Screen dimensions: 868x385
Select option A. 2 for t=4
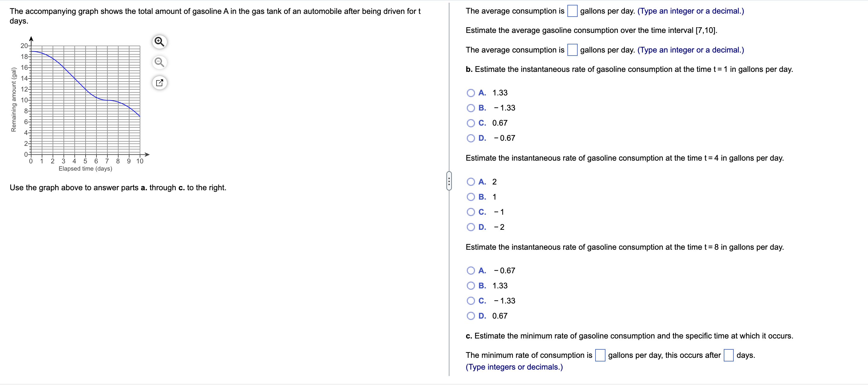coord(471,181)
